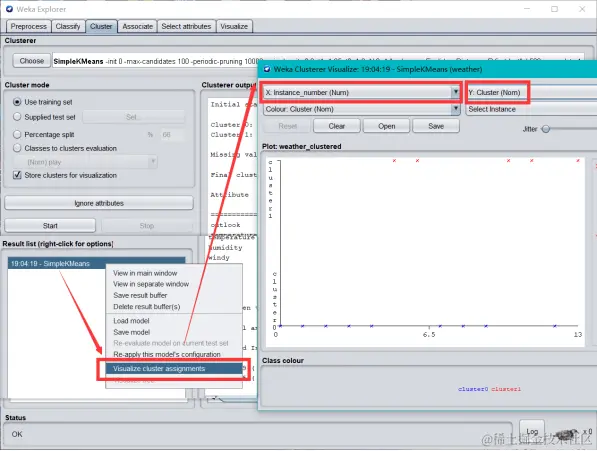Click the SimpleKMeans configuration text field
This screenshot has height=451, width=597.
point(318,61)
